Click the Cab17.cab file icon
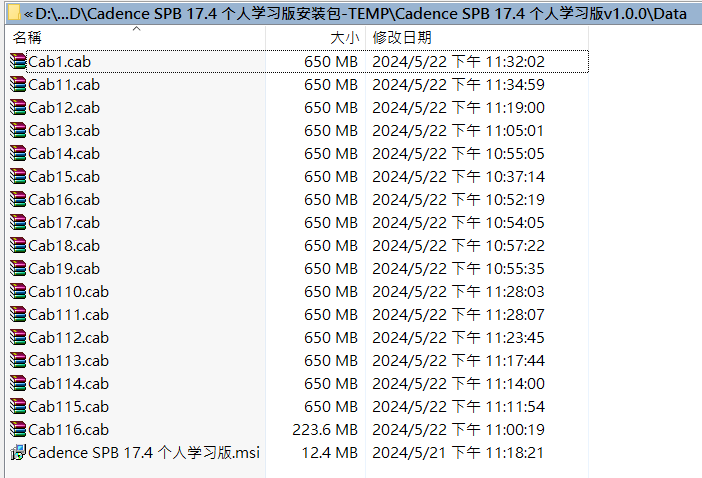The width and height of the screenshot is (702, 478). pyautogui.click(x=18, y=222)
